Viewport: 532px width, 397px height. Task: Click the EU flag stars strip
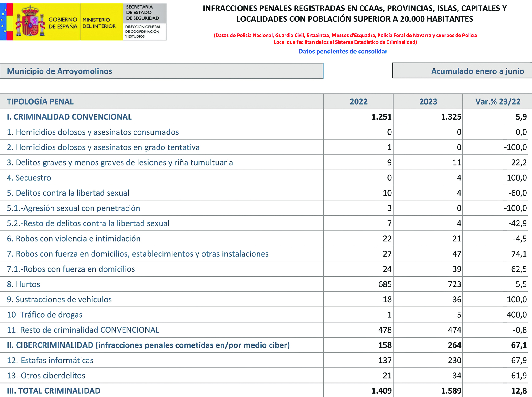tap(3, 21)
